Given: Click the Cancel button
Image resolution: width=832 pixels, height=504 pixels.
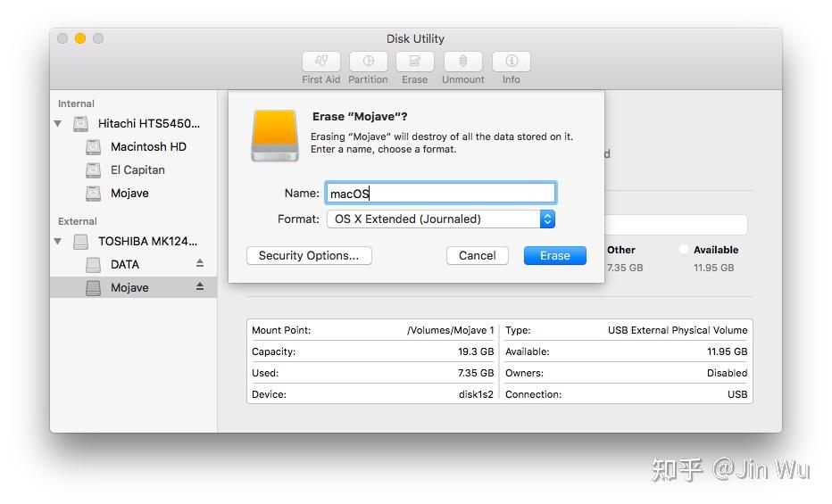Looking at the screenshot, I should pyautogui.click(x=477, y=255).
